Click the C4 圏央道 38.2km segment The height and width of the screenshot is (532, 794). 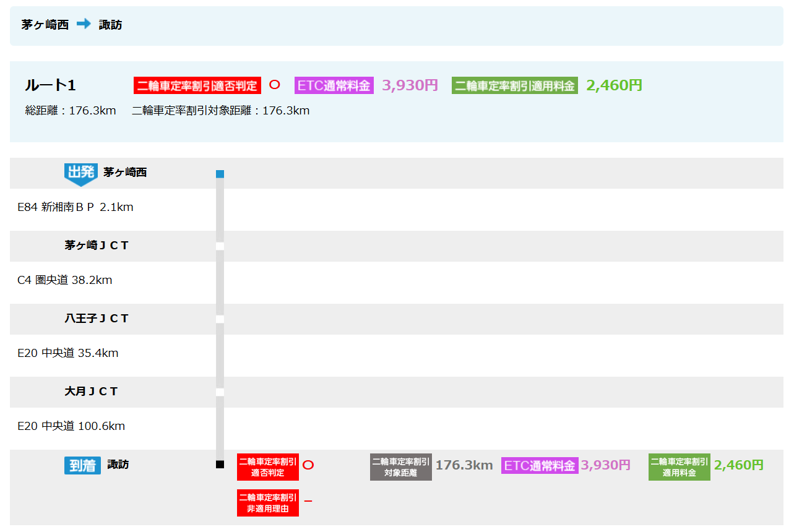coord(64,280)
